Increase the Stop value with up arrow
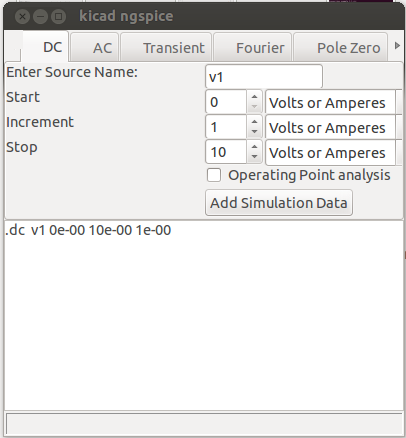406x438 pixels. 254,147
